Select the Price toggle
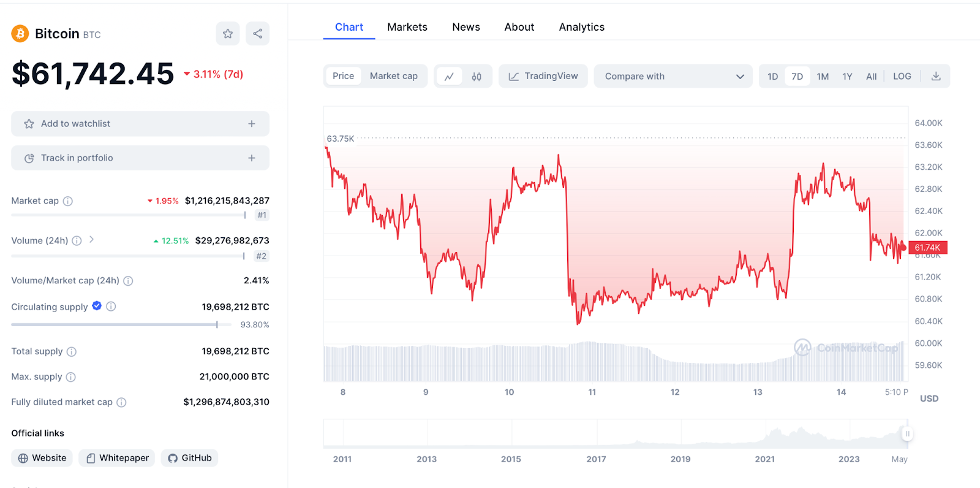 344,76
